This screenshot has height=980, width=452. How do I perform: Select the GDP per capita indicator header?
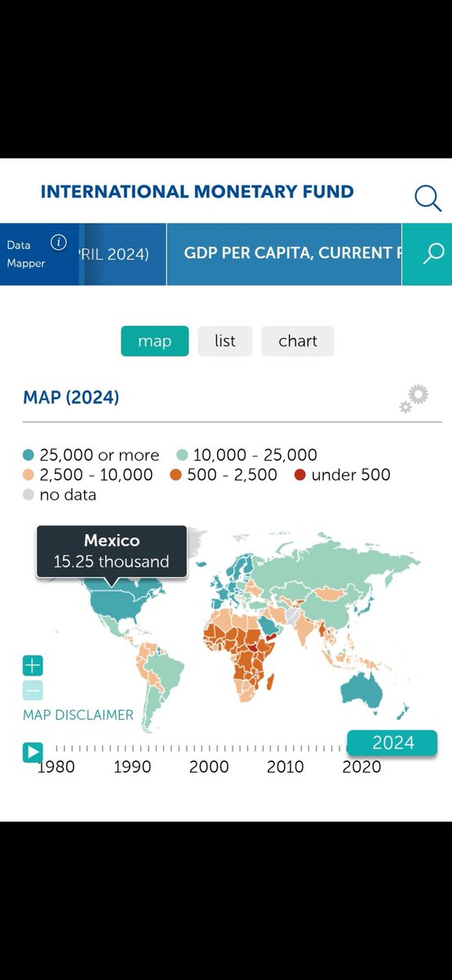point(284,254)
